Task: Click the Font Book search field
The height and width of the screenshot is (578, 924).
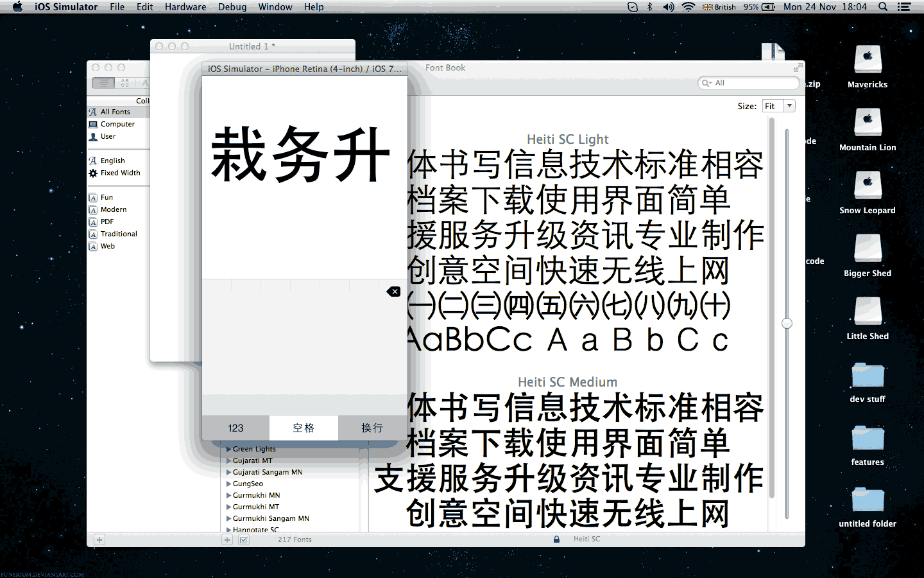Action: pyautogui.click(x=749, y=83)
